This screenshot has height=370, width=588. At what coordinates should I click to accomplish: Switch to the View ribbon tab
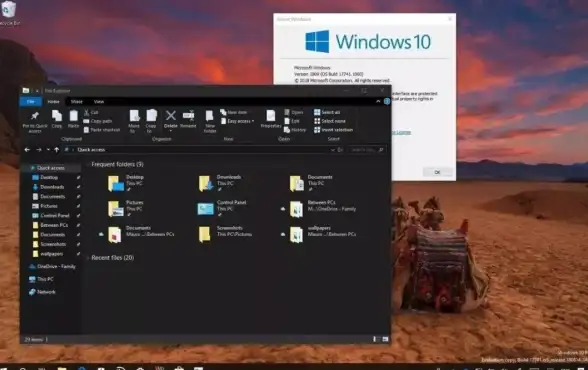point(99,101)
